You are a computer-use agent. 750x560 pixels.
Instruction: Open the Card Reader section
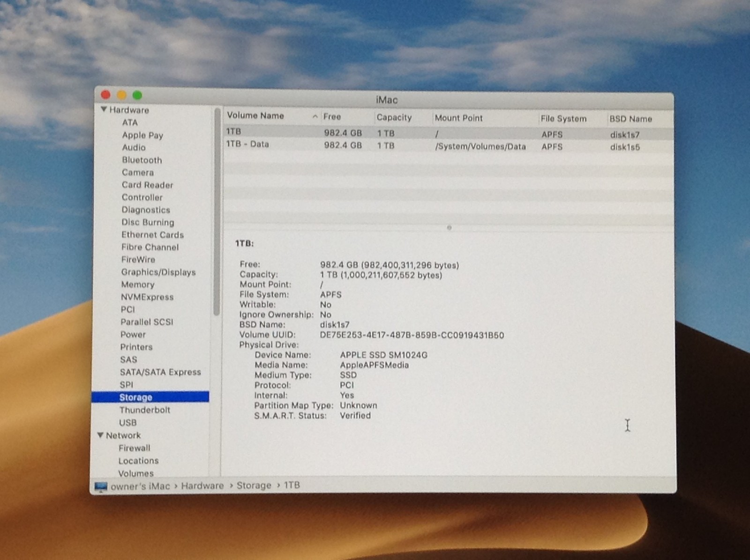tap(147, 185)
